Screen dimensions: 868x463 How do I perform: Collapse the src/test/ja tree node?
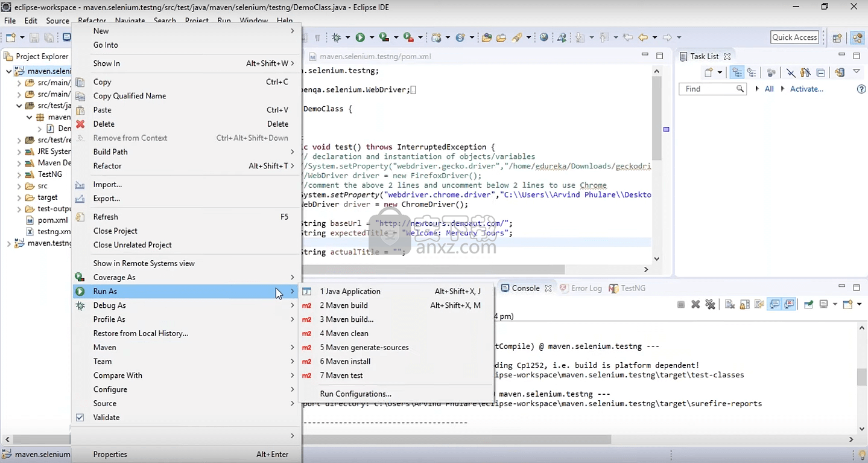tap(19, 106)
